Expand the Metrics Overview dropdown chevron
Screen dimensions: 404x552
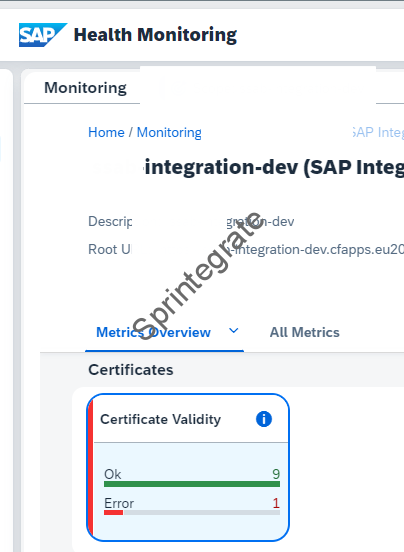pyautogui.click(x=234, y=331)
